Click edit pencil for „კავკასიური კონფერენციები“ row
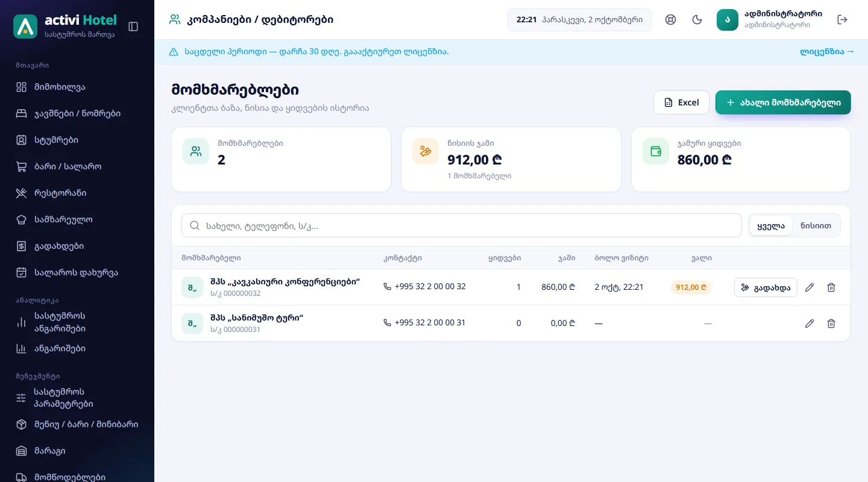The width and height of the screenshot is (868, 482). tap(810, 287)
